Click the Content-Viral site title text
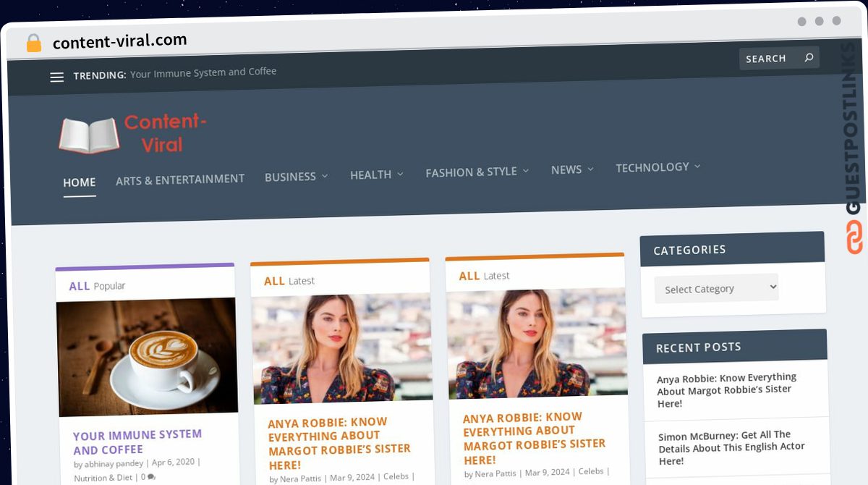This screenshot has height=485, width=868. pos(164,133)
